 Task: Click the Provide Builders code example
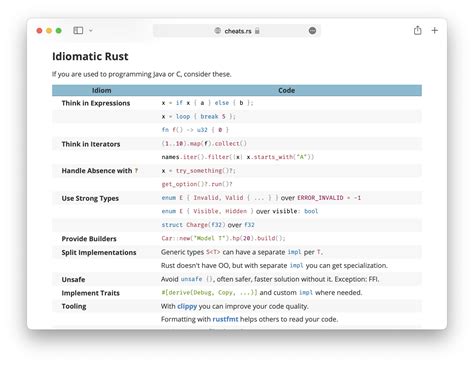223,238
